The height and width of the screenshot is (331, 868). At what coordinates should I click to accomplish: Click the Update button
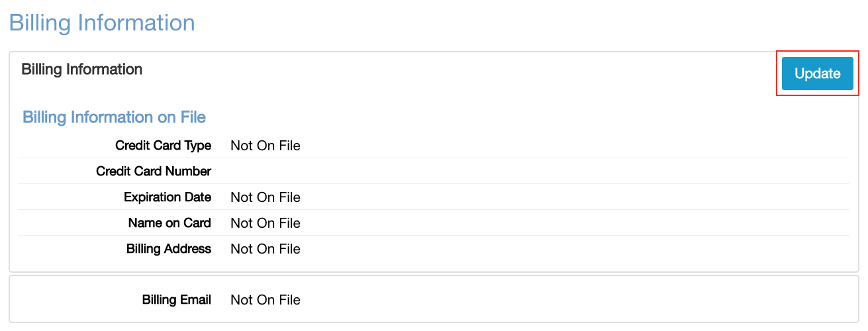[x=817, y=73]
